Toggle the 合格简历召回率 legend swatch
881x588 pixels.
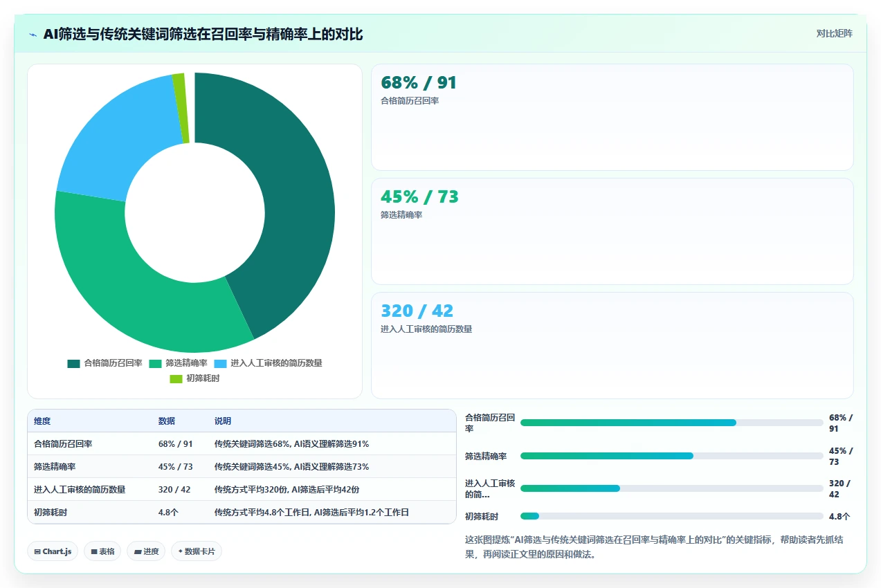[x=73, y=363]
